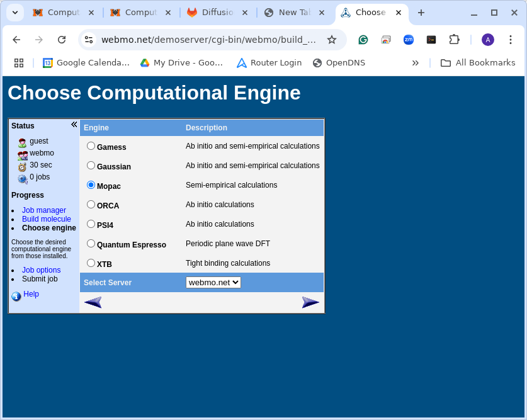
Task: Click the blue left arrow to go back
Action: tap(93, 302)
